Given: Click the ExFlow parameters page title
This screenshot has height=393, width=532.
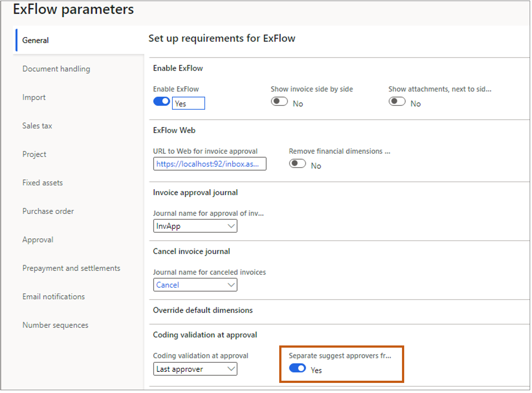Looking at the screenshot, I should (73, 9).
